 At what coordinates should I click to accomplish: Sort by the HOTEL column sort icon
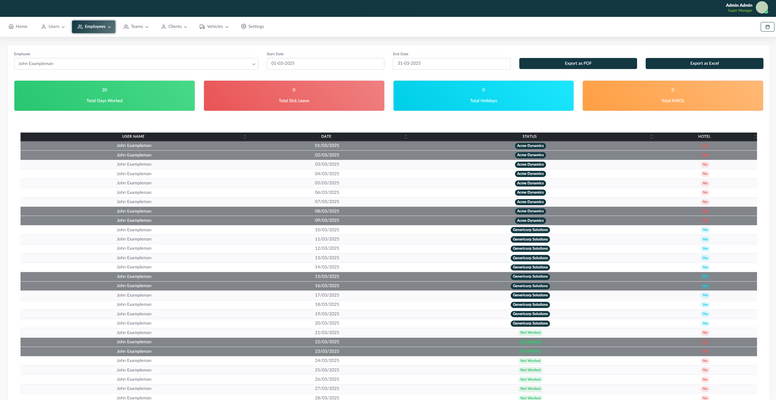[x=754, y=137]
